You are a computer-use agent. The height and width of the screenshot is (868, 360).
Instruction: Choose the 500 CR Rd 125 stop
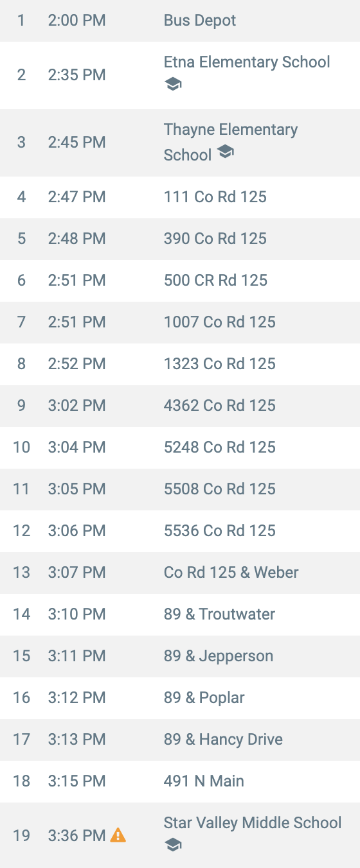coord(180,281)
